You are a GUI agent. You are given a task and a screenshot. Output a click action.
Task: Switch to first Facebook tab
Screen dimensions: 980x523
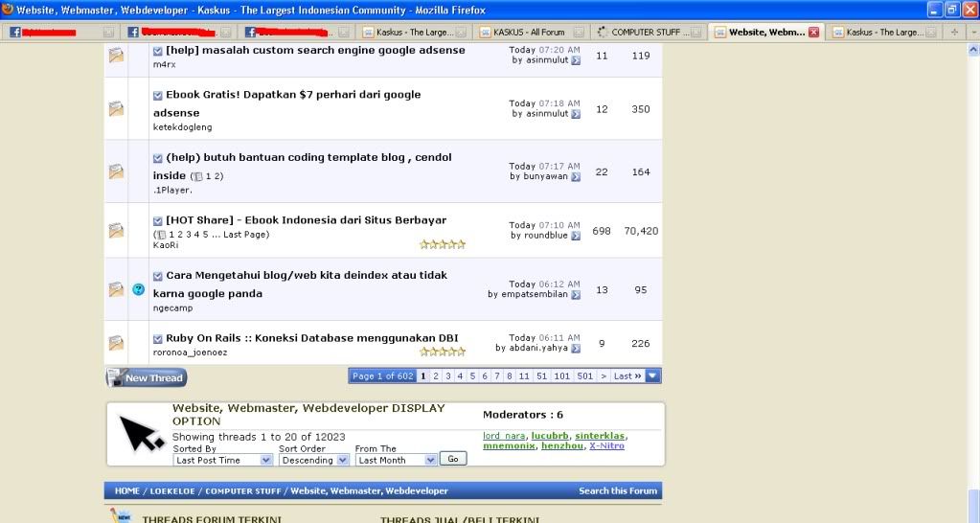tap(60, 32)
